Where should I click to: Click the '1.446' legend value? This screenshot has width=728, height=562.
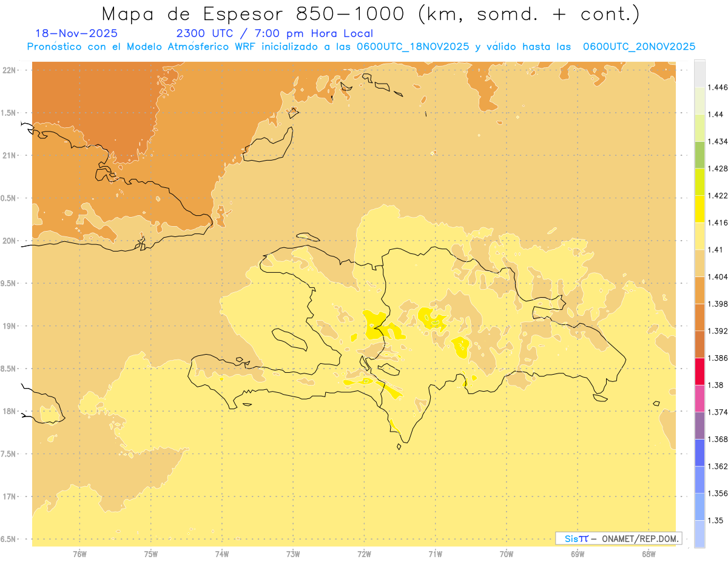pos(718,87)
